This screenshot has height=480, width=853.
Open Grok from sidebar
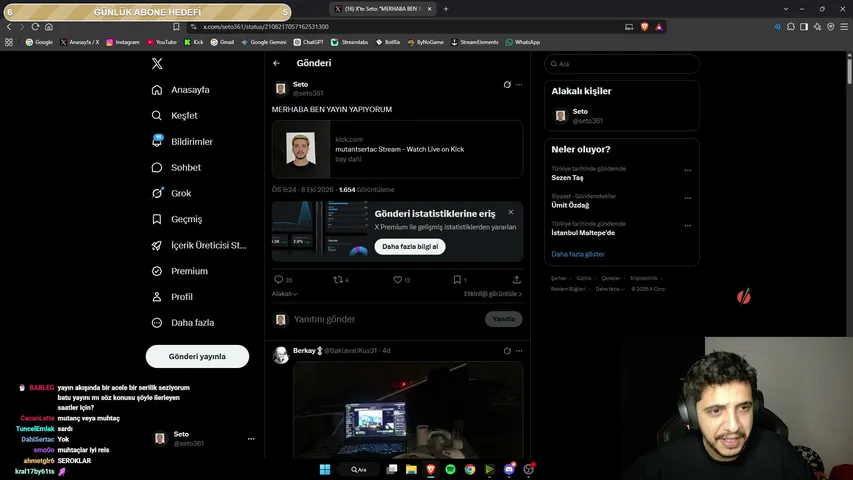pyautogui.click(x=171, y=193)
